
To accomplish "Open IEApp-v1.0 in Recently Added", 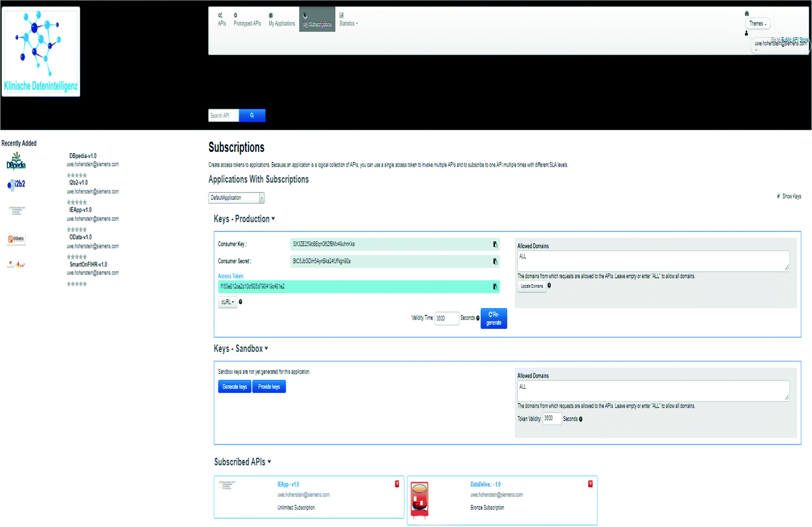I will coord(80,210).
